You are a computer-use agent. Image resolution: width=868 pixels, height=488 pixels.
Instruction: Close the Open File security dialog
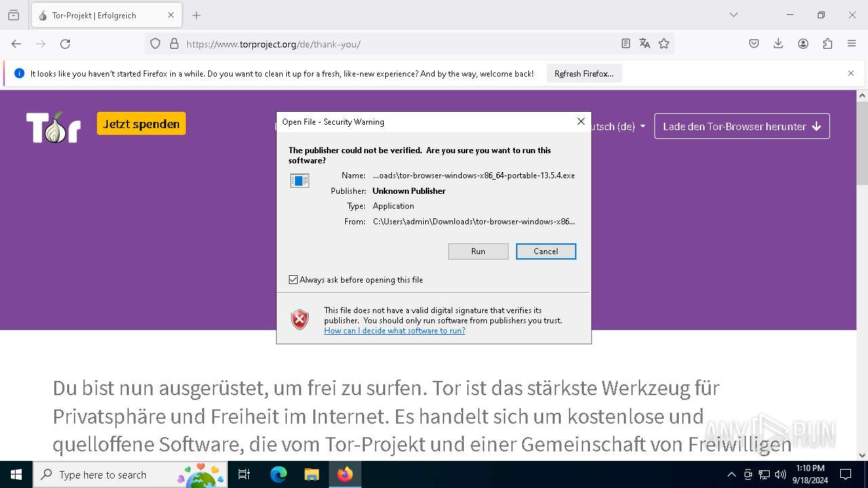tap(580, 121)
